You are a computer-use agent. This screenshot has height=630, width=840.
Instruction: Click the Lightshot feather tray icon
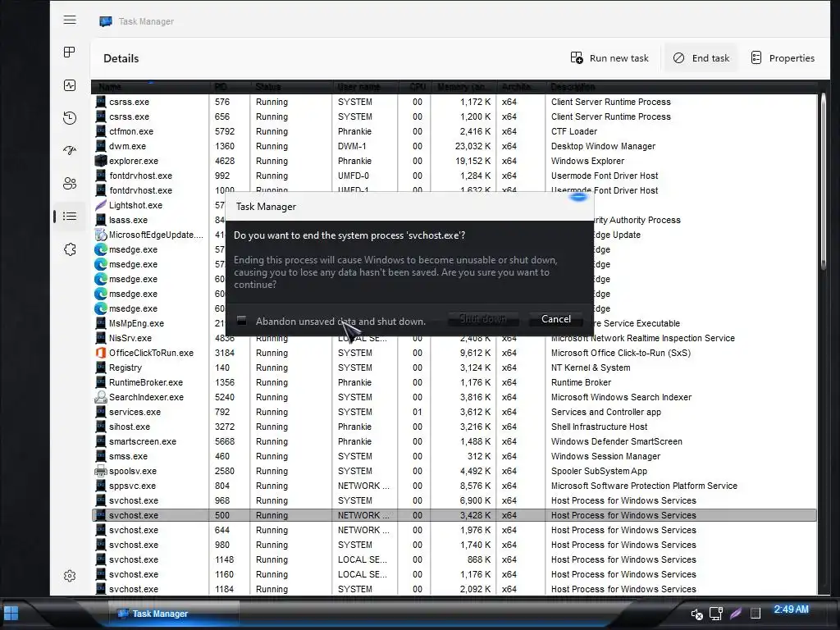[x=736, y=613]
